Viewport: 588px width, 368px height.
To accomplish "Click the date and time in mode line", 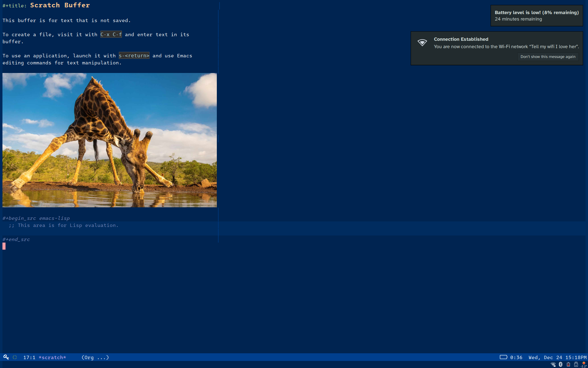I will click(x=557, y=358).
